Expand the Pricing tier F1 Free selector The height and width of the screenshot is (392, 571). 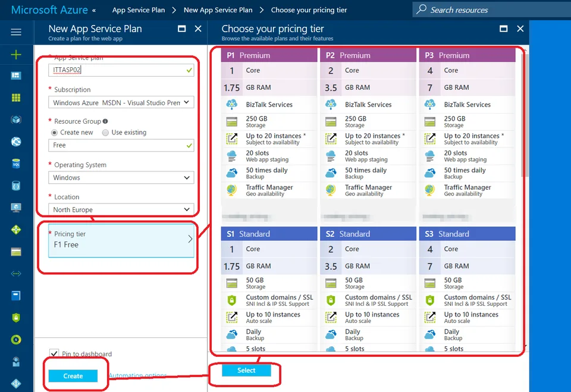pyautogui.click(x=121, y=240)
